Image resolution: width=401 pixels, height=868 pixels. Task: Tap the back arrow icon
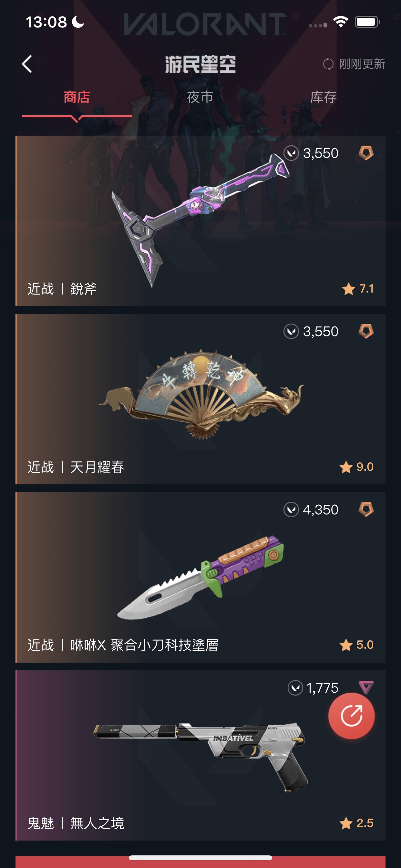pyautogui.click(x=27, y=64)
